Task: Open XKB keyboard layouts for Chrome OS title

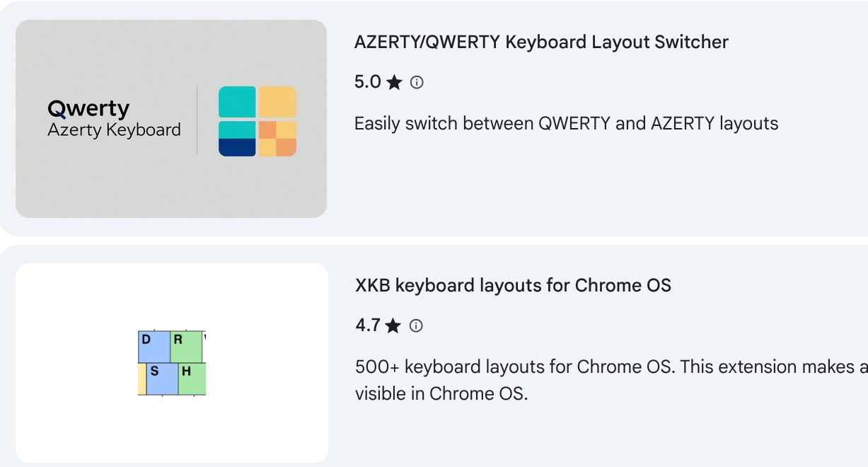Action: 513,286
